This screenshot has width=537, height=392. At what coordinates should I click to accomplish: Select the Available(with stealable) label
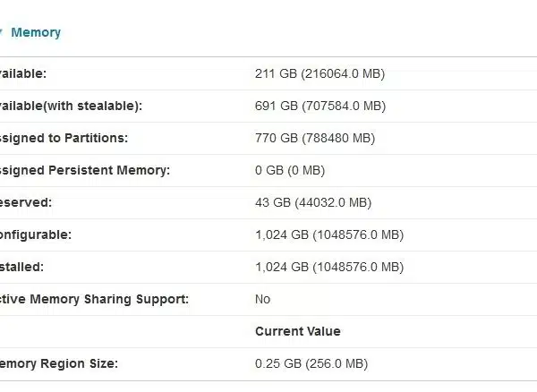pos(71,106)
